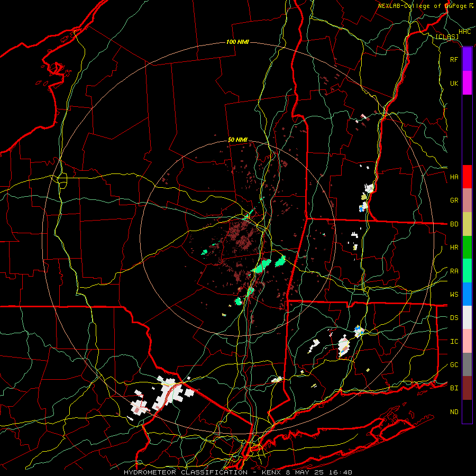Click the UK legend label

click(x=454, y=83)
